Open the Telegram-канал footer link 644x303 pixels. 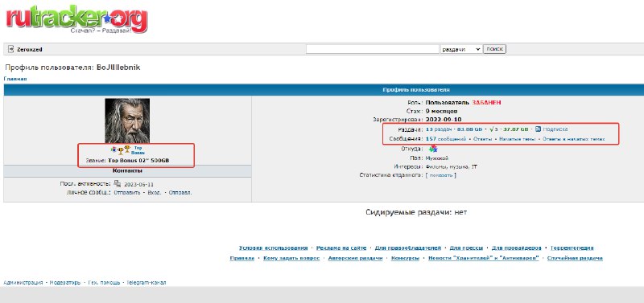[147, 282]
